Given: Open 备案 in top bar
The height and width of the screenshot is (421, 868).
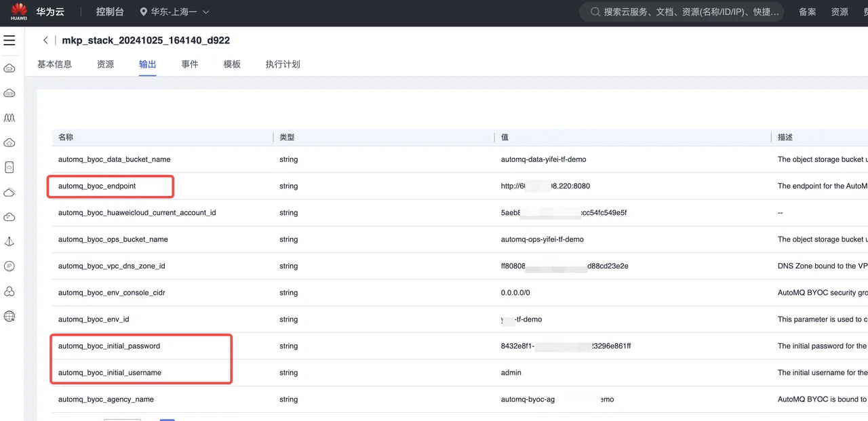Looking at the screenshot, I should [808, 12].
